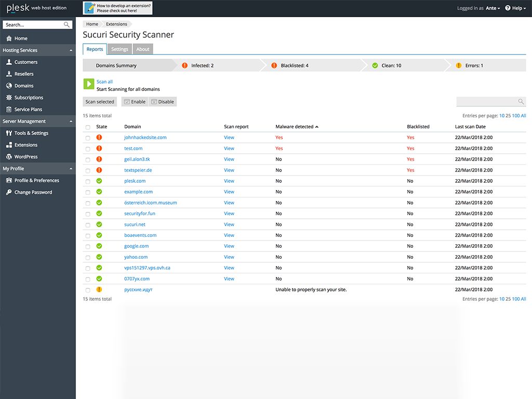
Task: Click the magnifier icon in sidebar search
Action: [x=66, y=24]
